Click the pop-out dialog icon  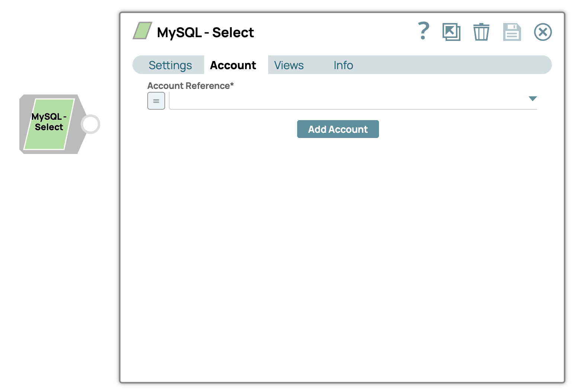[x=451, y=32]
